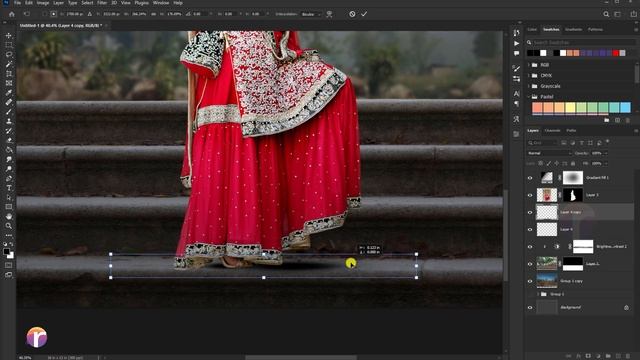Open the Window menu
The width and height of the screenshot is (640, 360).
pos(161,3)
